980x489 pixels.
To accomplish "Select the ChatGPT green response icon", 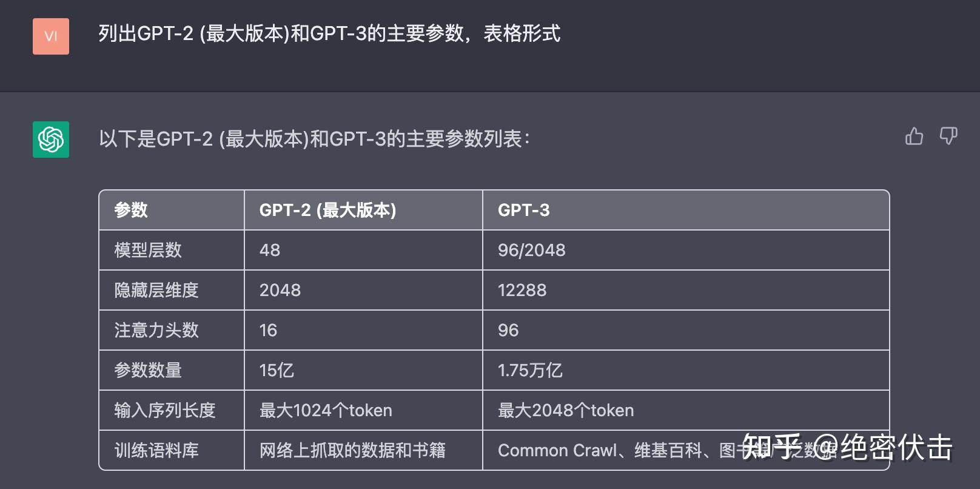I will pyautogui.click(x=50, y=138).
